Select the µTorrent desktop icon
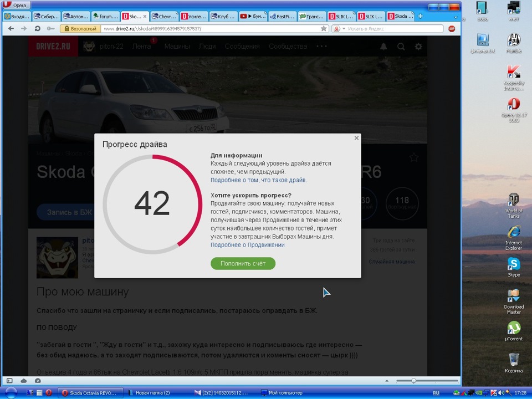Viewport: 532px width, 399px height. pos(514,331)
